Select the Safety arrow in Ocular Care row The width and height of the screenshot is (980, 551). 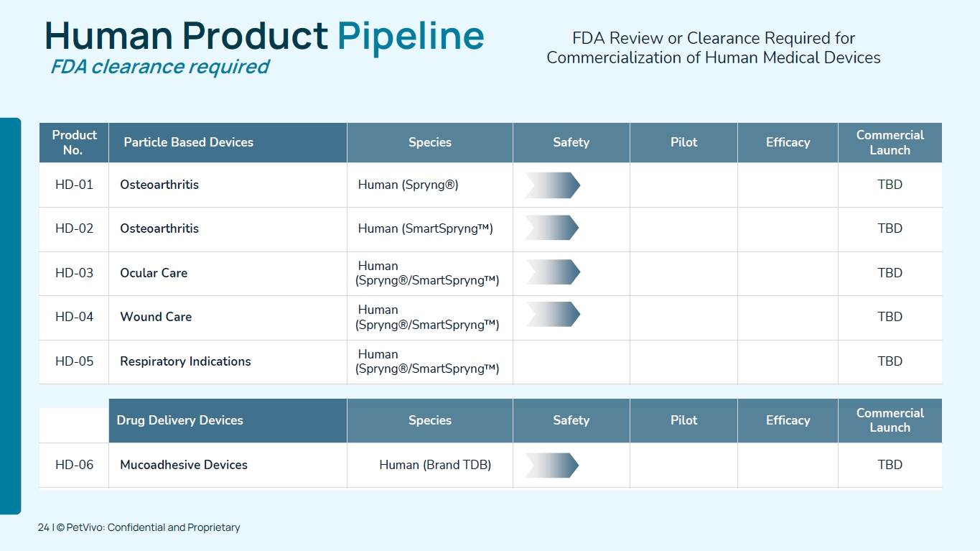tap(552, 272)
